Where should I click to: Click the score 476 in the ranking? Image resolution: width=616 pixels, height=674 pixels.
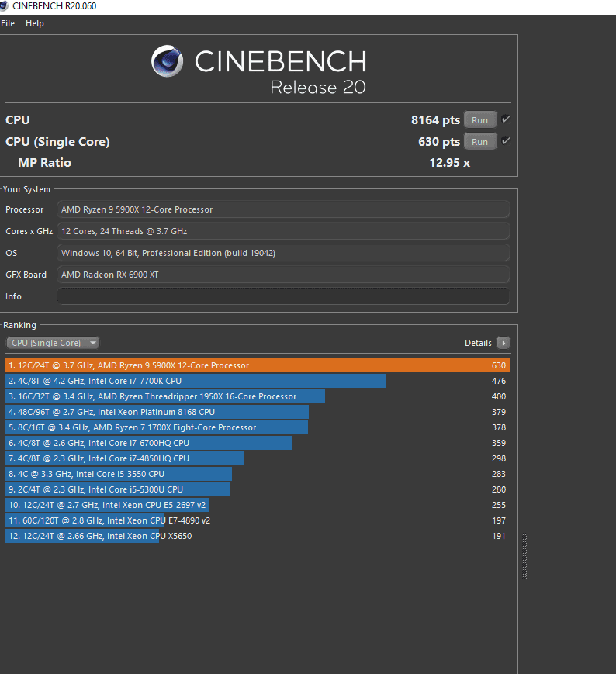tap(499, 381)
